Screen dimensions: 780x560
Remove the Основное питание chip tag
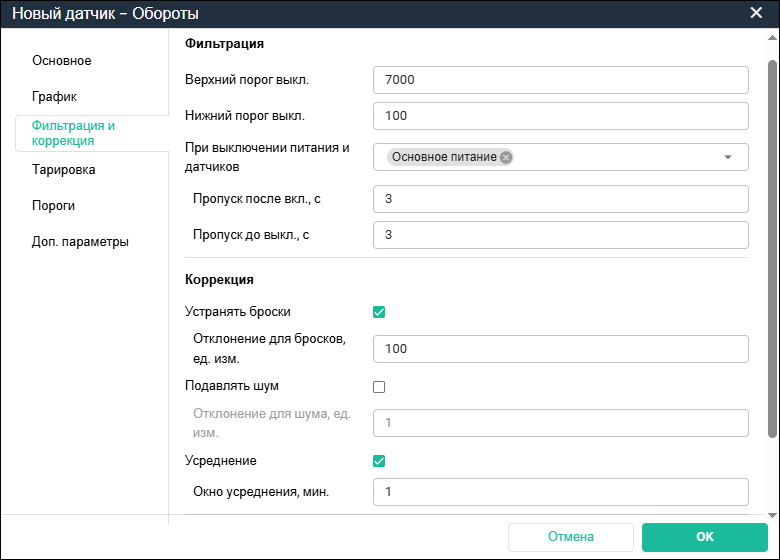(x=506, y=157)
